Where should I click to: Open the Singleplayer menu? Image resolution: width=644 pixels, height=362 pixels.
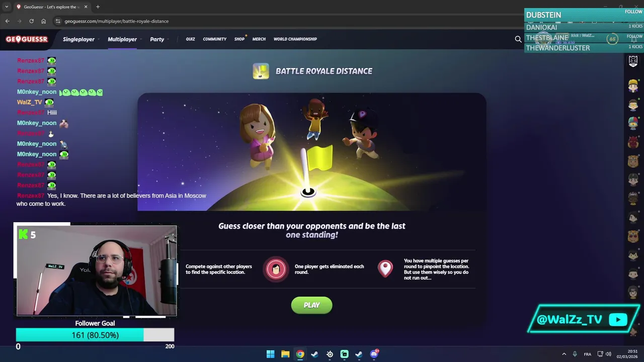coord(78,39)
